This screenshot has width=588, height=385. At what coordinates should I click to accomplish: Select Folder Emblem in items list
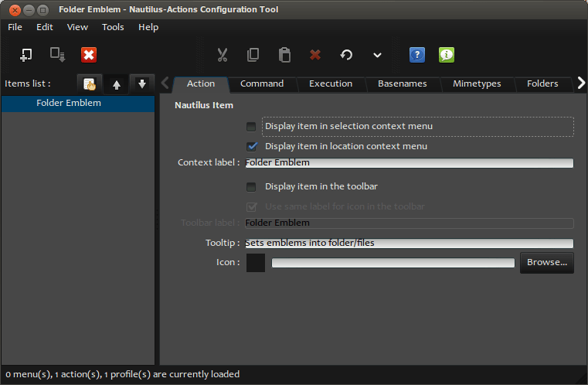pos(78,103)
